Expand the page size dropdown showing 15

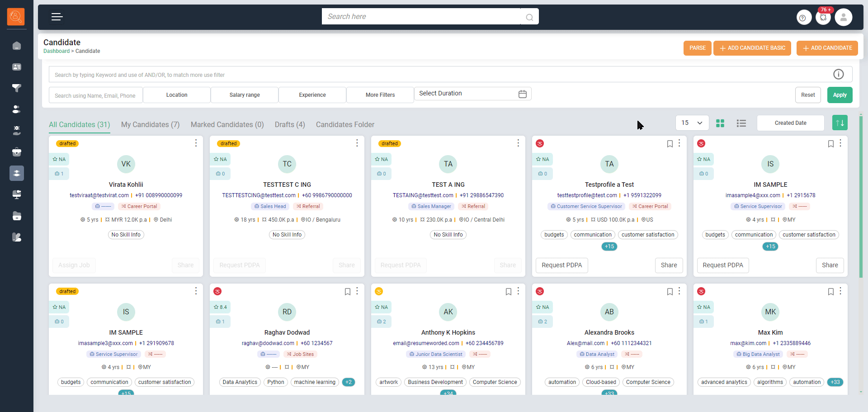point(692,123)
